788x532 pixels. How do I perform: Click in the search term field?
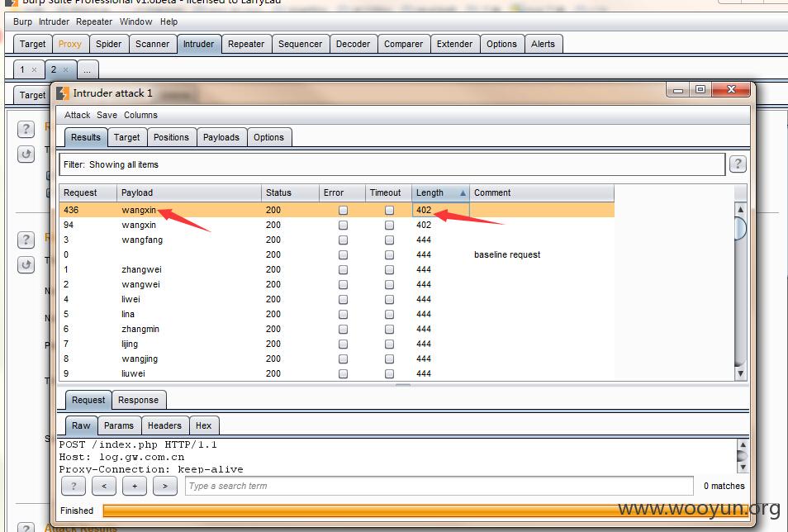point(439,486)
